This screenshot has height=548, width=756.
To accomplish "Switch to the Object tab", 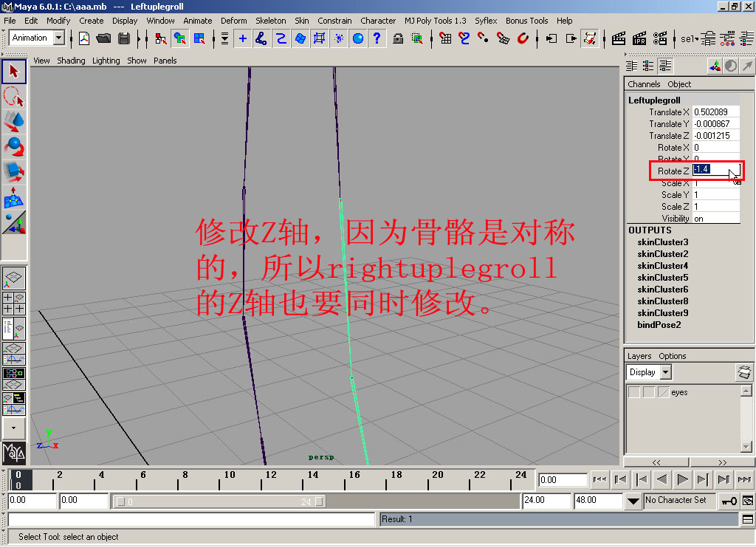I will click(679, 84).
